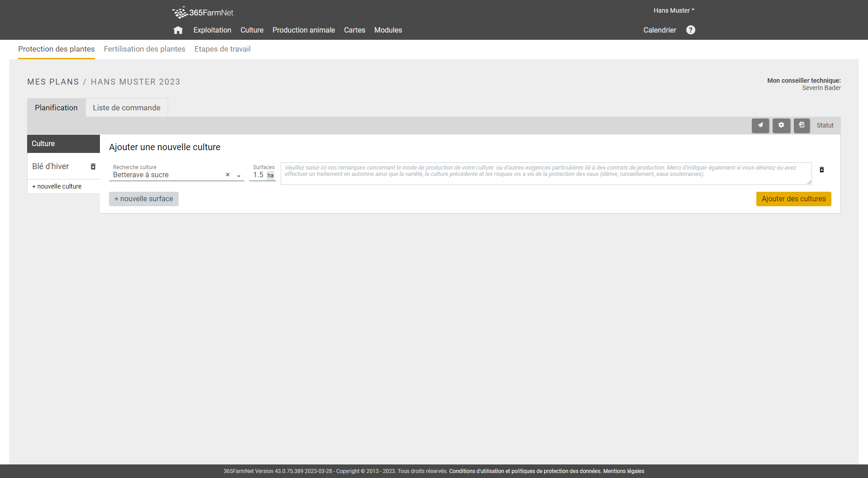Open the Cartes menu
Screen dimensions: 868x478
(354, 30)
